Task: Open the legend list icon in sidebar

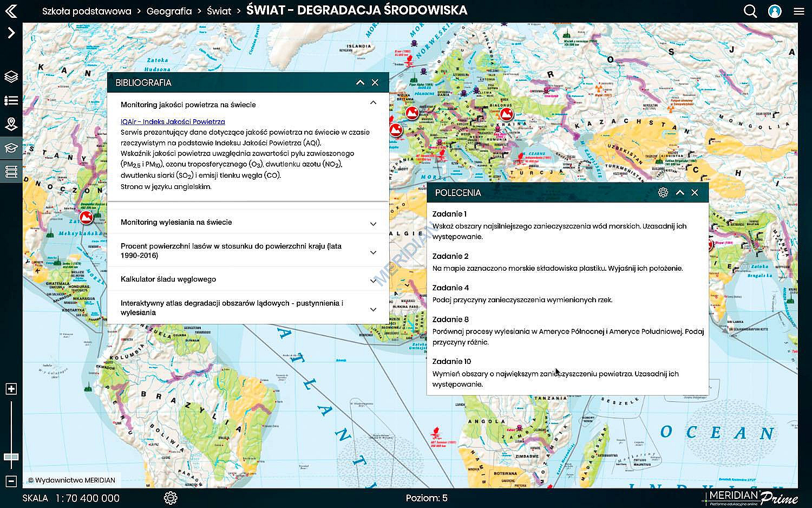Action: pos(11,101)
